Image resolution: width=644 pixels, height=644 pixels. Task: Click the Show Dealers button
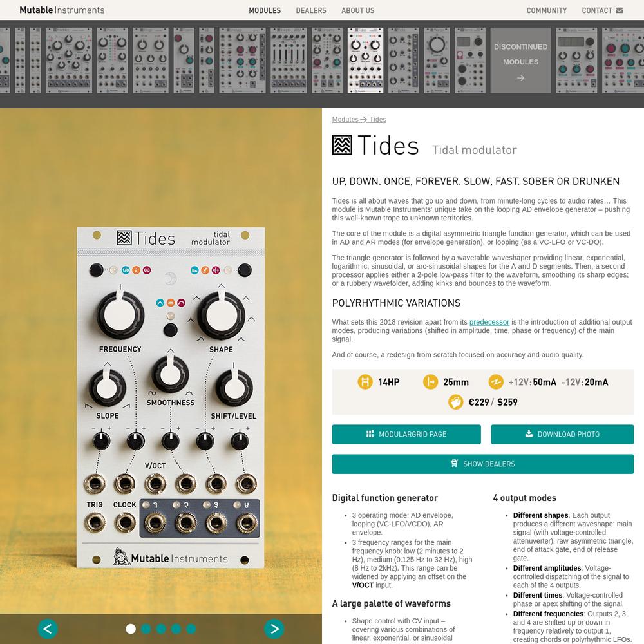(482, 464)
